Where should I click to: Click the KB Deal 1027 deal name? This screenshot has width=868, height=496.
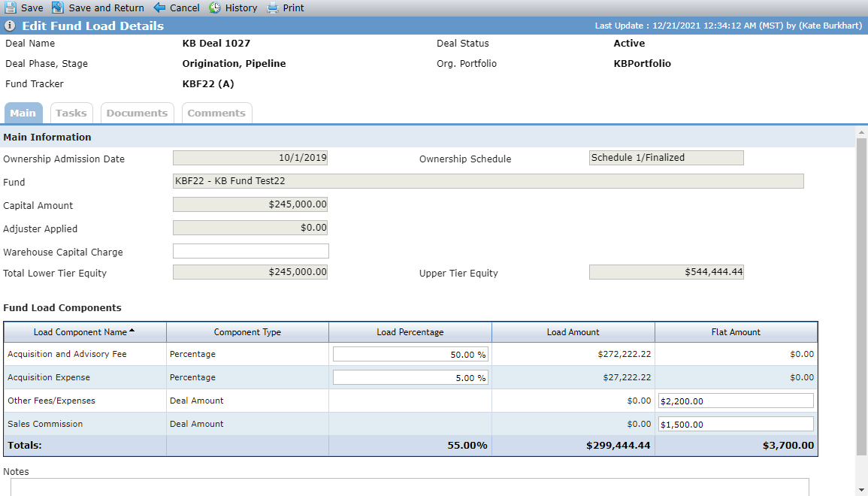(x=216, y=43)
